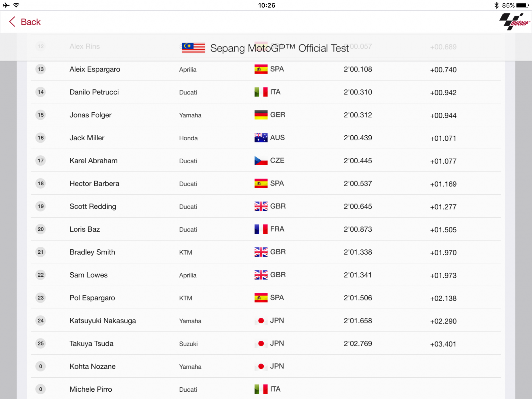532x399 pixels.
Task: Tap the Bluetooth status icon
Action: pos(496,5)
